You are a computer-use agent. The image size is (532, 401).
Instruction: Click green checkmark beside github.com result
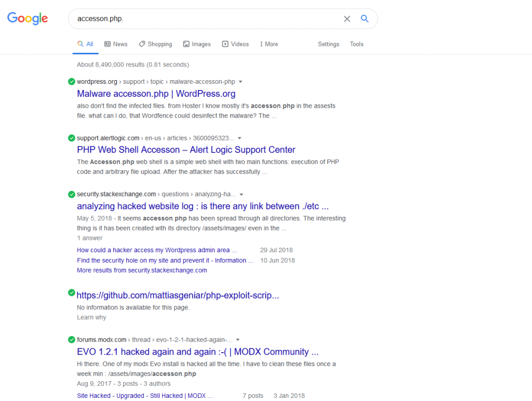[x=71, y=292]
